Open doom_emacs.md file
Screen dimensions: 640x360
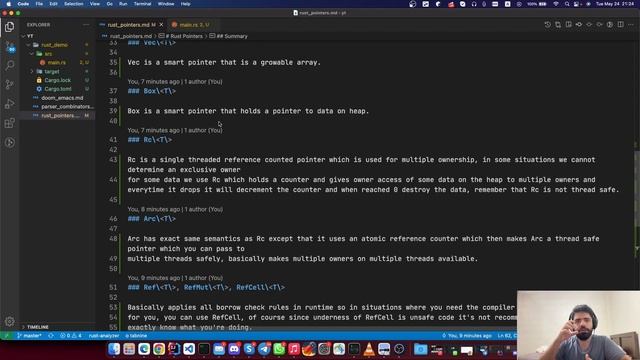(x=62, y=98)
